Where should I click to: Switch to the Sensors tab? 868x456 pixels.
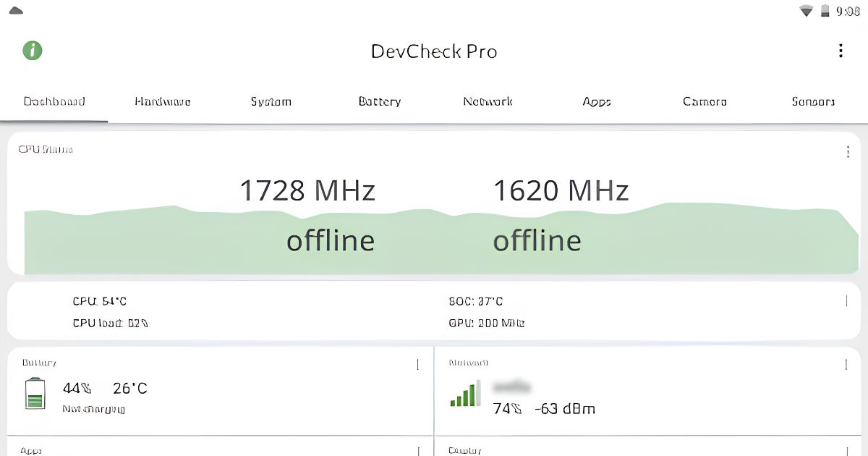point(814,101)
